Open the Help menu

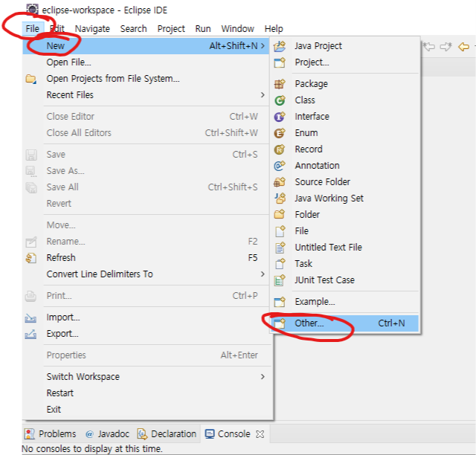274,28
